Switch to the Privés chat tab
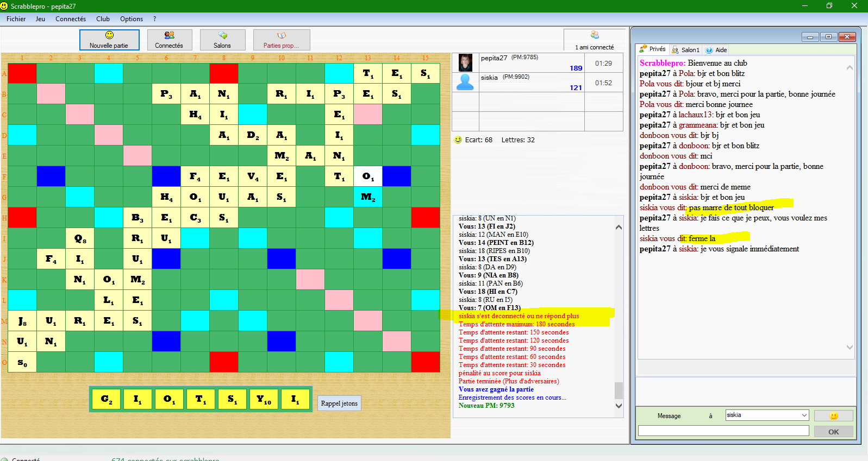 (652, 49)
